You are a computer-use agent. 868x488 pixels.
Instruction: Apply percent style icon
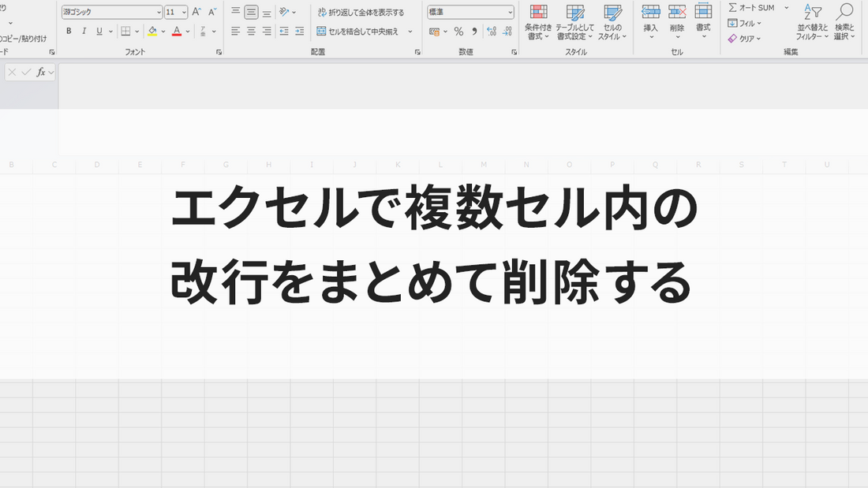[458, 31]
